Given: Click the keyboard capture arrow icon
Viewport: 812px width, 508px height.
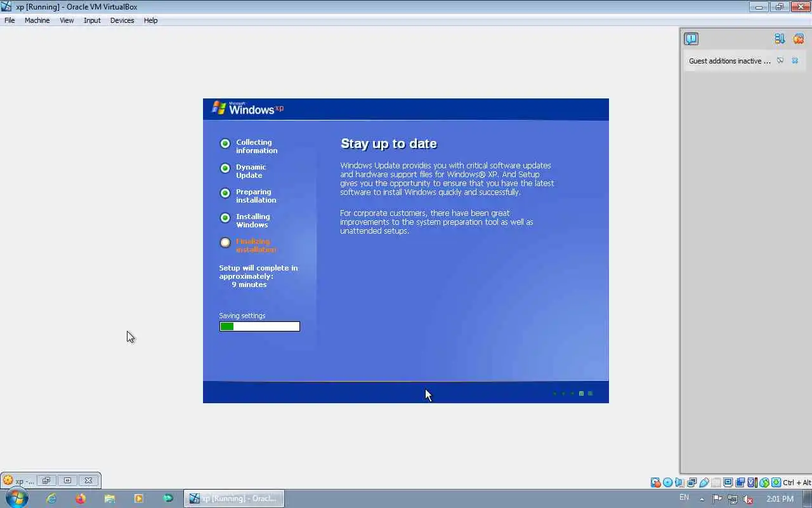Looking at the screenshot, I should (x=776, y=483).
